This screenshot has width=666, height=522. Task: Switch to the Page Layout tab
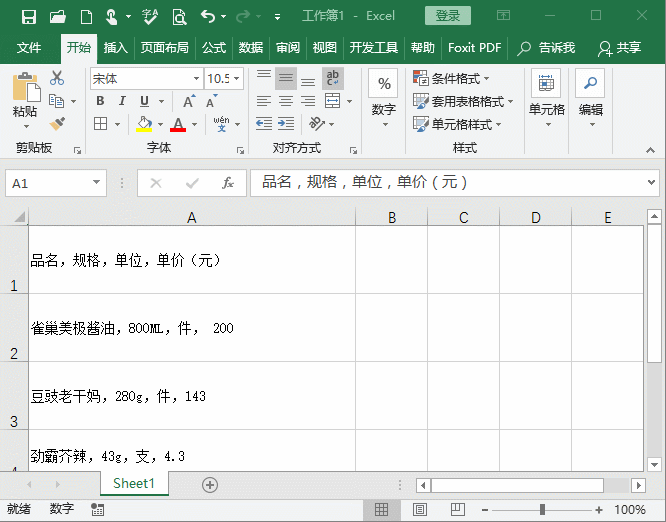point(164,48)
